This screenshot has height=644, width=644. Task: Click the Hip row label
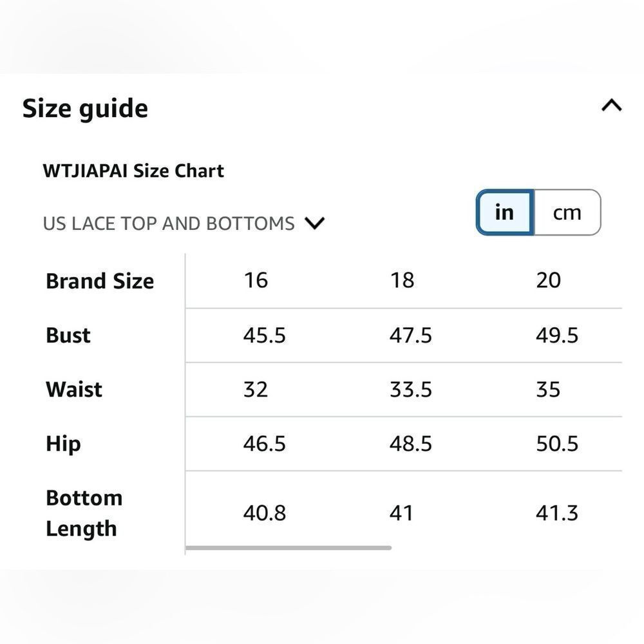(x=63, y=444)
